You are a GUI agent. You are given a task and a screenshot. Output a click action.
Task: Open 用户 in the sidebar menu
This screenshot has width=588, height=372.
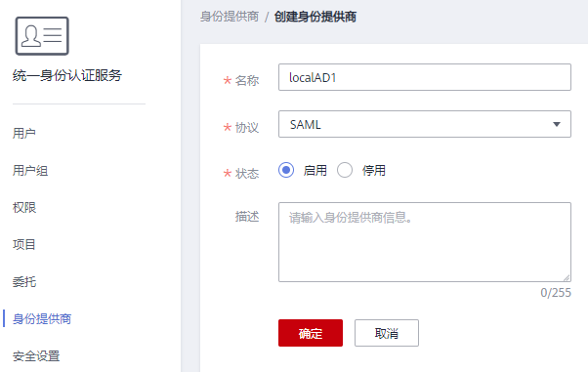[x=24, y=133]
